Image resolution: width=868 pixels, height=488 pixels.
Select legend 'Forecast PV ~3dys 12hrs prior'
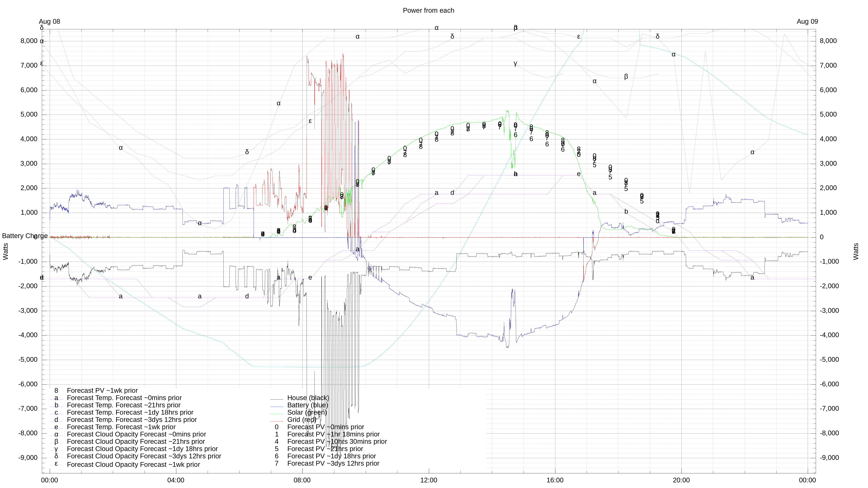click(333, 463)
